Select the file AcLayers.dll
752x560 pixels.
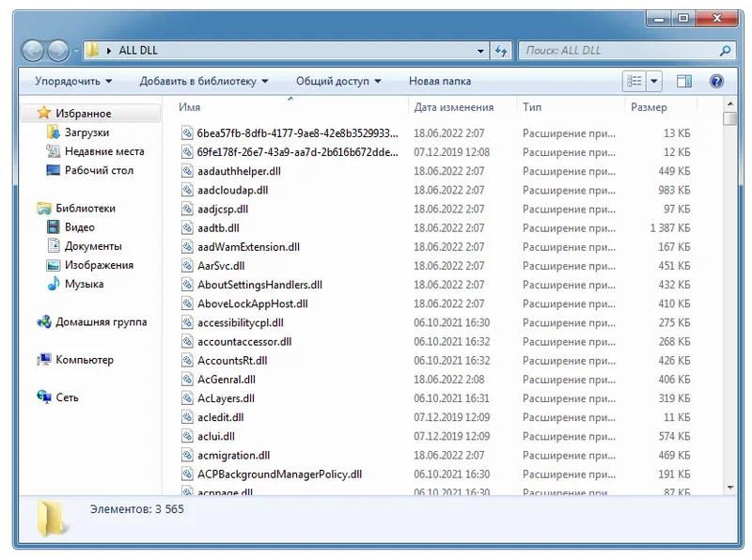[x=226, y=398]
